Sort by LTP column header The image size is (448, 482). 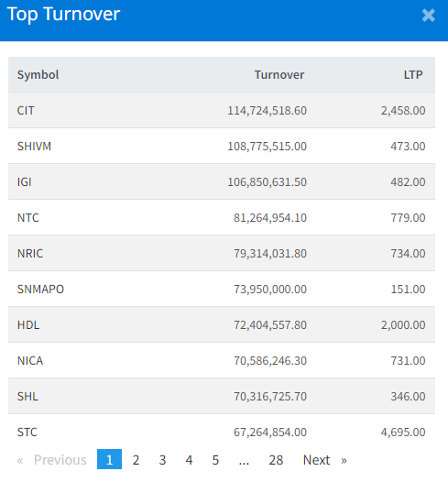(x=413, y=75)
